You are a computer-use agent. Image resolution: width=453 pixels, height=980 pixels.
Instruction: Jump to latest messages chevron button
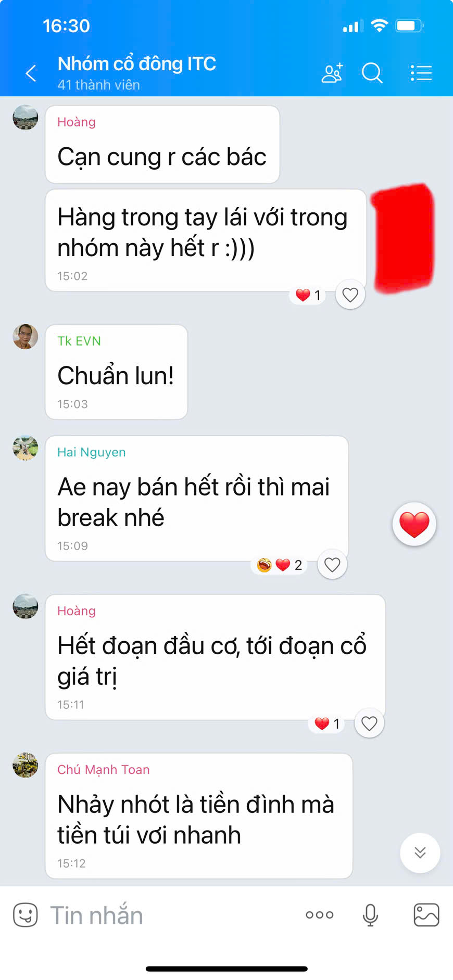[x=420, y=852]
